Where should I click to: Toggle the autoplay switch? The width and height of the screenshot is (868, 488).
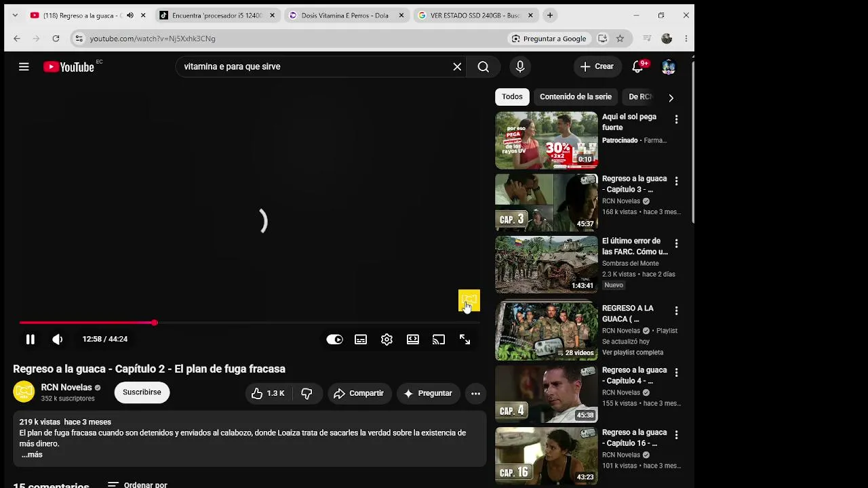coord(334,340)
